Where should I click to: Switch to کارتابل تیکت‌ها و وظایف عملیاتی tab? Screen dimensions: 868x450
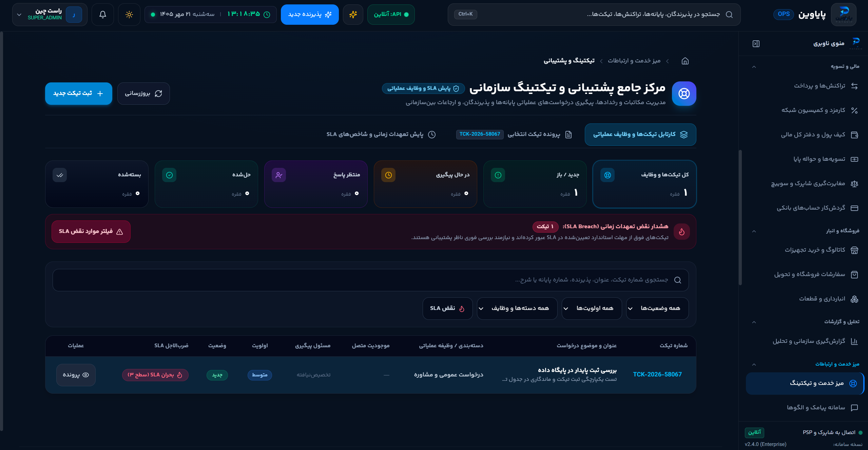point(640,135)
